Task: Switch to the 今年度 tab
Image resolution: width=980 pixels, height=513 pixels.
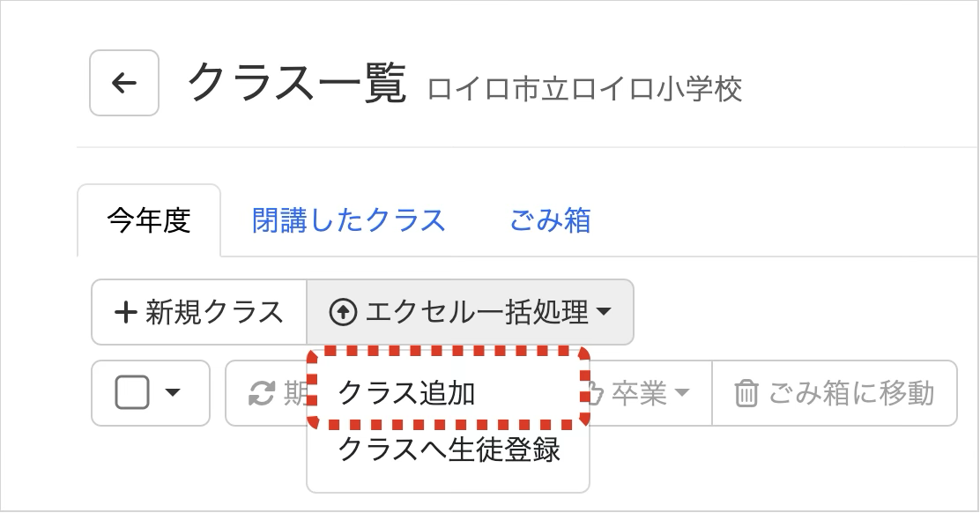Action: coord(149,220)
